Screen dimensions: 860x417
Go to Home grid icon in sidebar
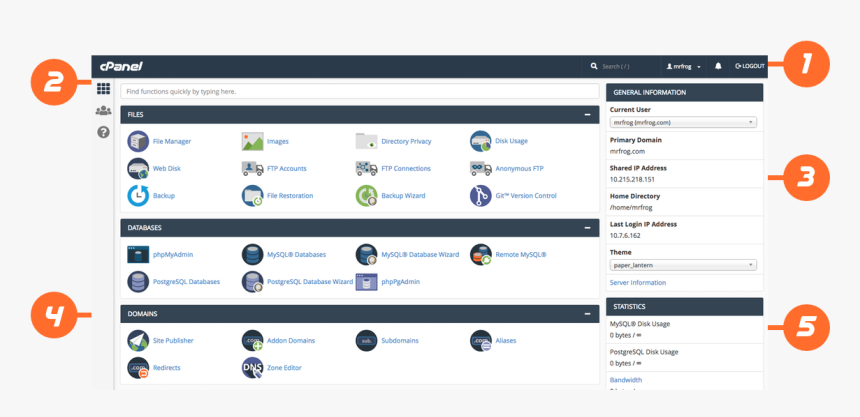point(103,88)
